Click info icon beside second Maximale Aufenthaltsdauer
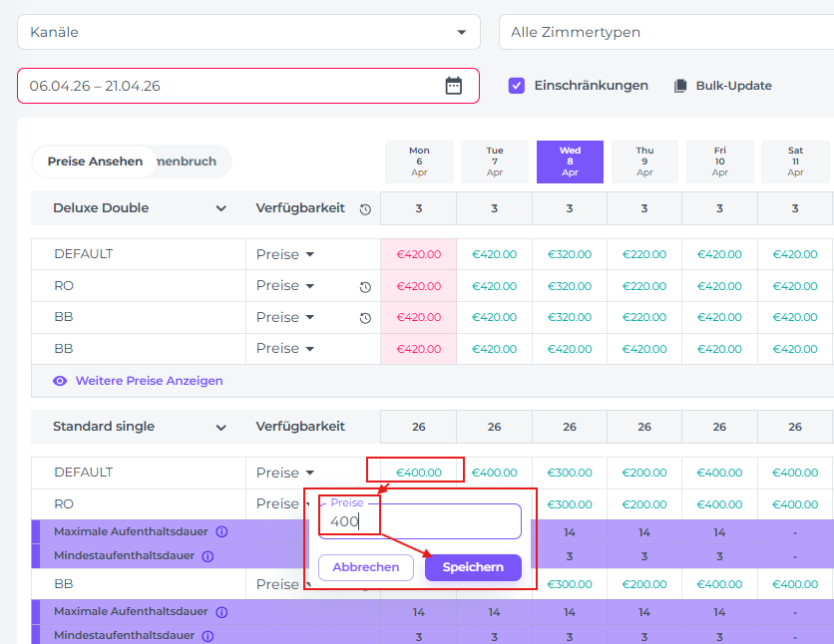Screen dimensions: 834x644 (222, 611)
